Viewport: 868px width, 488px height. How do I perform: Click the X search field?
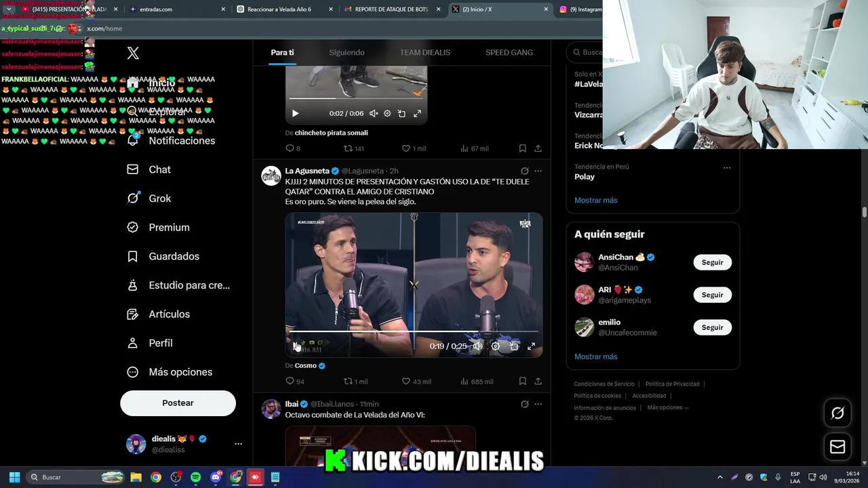point(585,52)
